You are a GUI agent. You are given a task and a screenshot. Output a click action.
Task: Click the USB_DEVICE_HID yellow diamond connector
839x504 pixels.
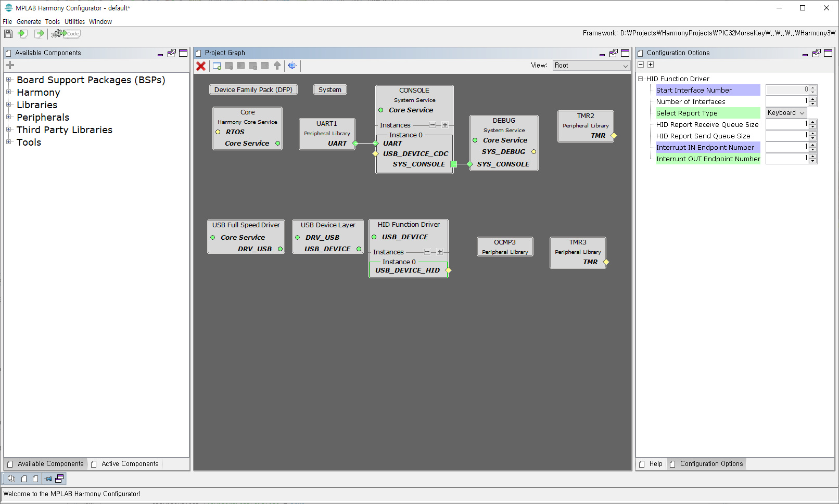pyautogui.click(x=449, y=270)
